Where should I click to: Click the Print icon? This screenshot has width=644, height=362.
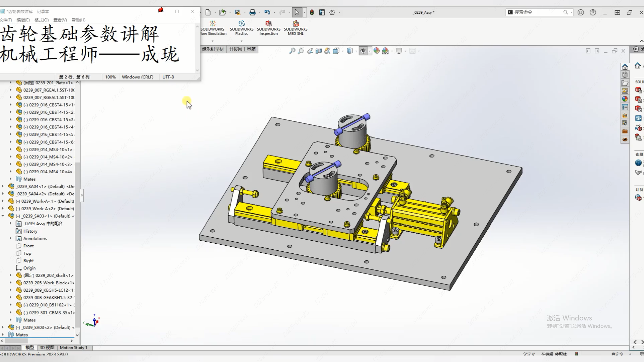(x=252, y=12)
